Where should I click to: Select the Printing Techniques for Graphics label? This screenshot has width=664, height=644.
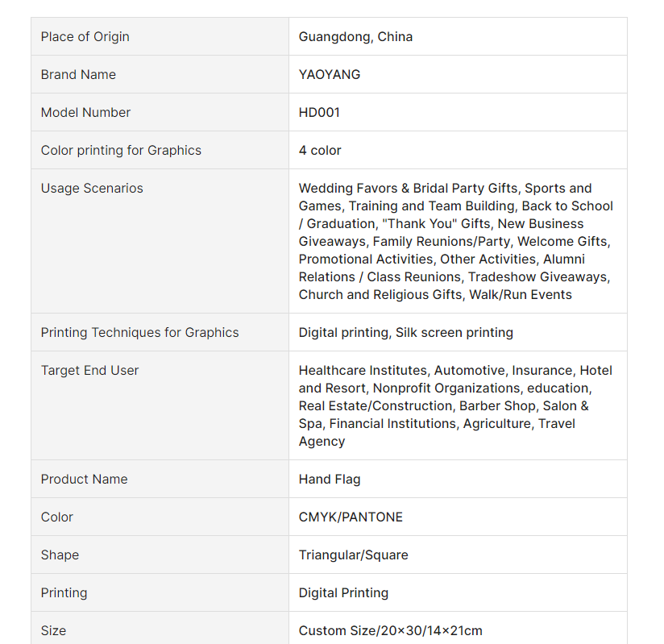click(139, 333)
